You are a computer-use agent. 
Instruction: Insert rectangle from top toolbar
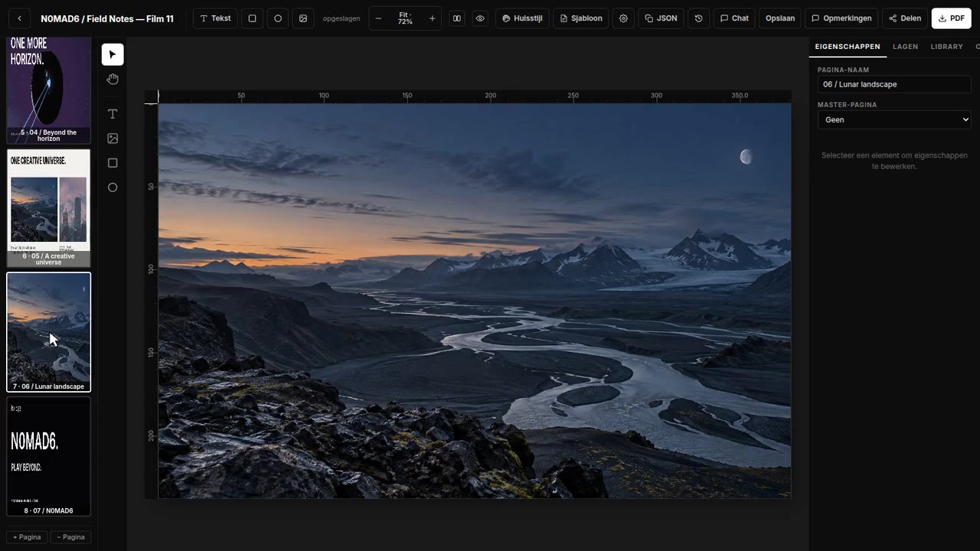(x=252, y=18)
